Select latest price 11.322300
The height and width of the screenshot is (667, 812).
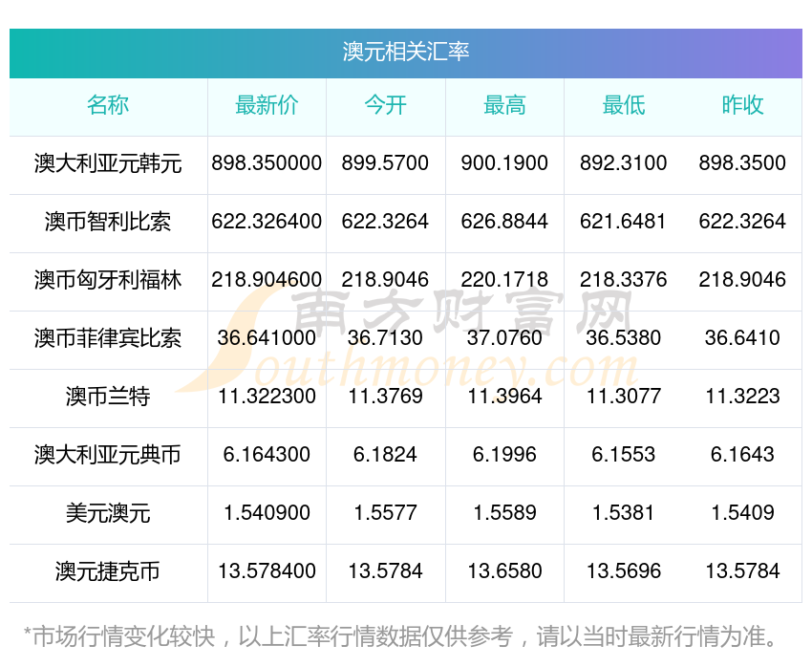click(267, 397)
